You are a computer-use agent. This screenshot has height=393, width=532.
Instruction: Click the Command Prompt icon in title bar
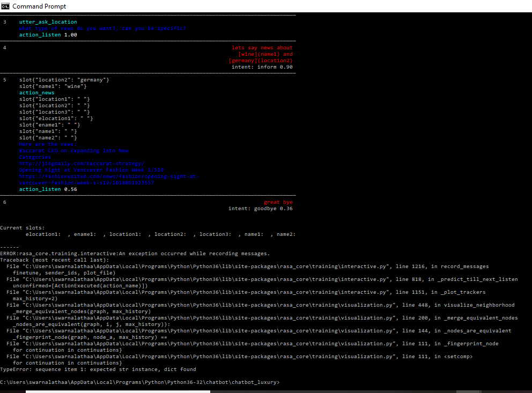pyautogui.click(x=5, y=6)
